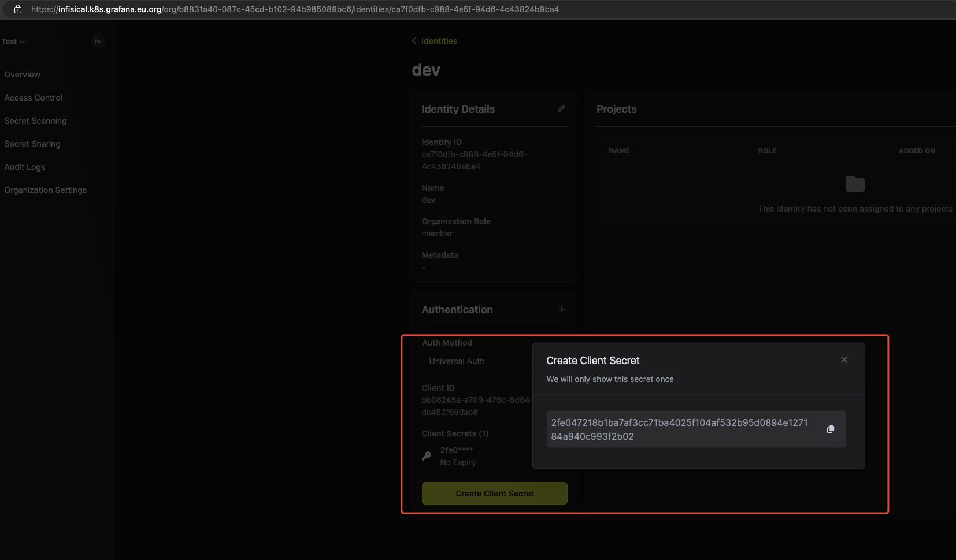Click the Identities breadcrumb link
Screen dimensions: 956x560
[x=439, y=41]
